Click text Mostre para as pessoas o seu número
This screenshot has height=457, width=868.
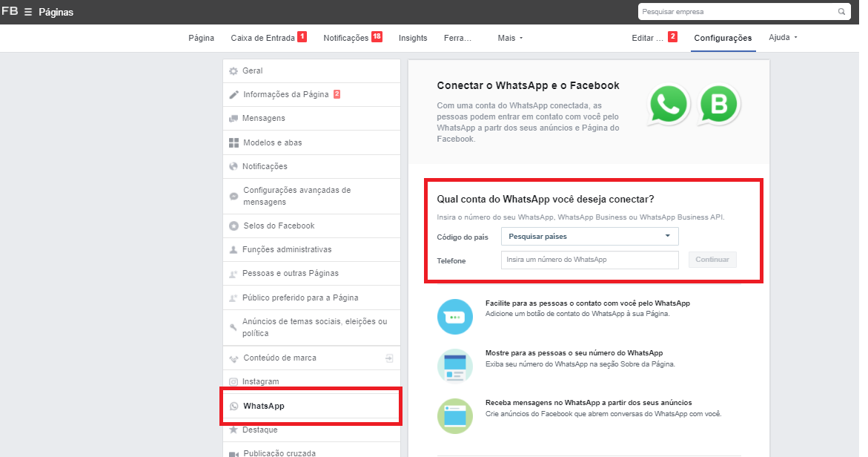[x=574, y=353]
